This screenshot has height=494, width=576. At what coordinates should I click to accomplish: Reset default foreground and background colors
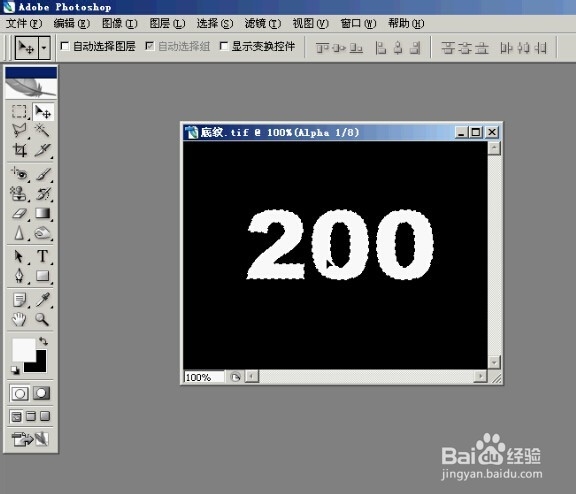pos(15,370)
